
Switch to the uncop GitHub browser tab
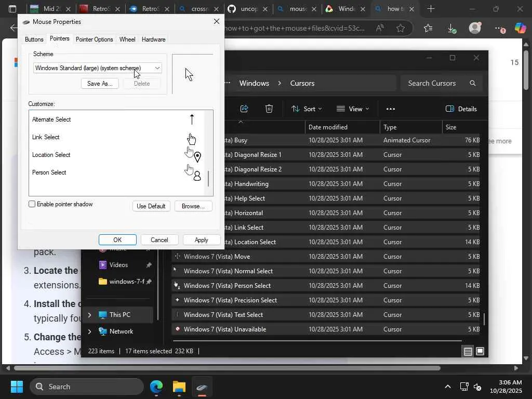tap(249, 9)
